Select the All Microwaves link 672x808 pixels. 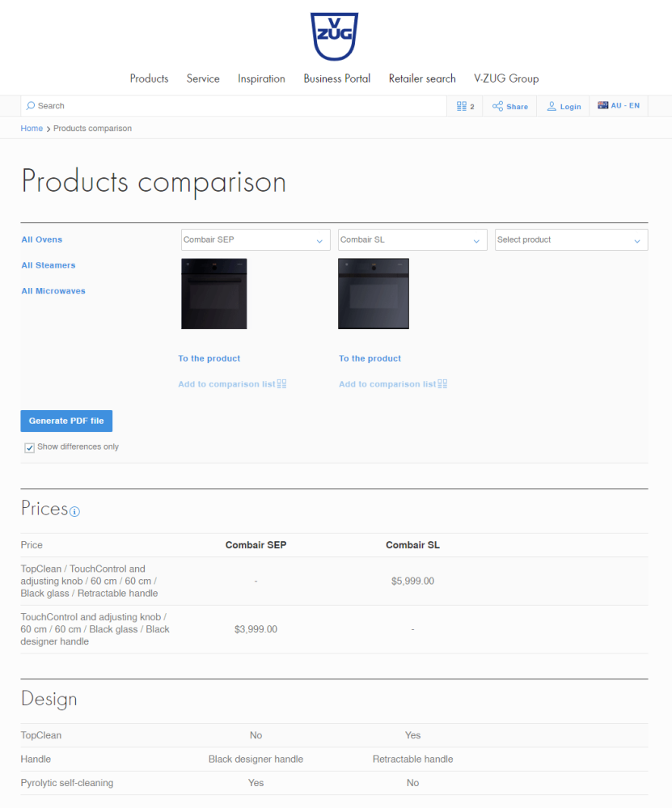click(53, 291)
